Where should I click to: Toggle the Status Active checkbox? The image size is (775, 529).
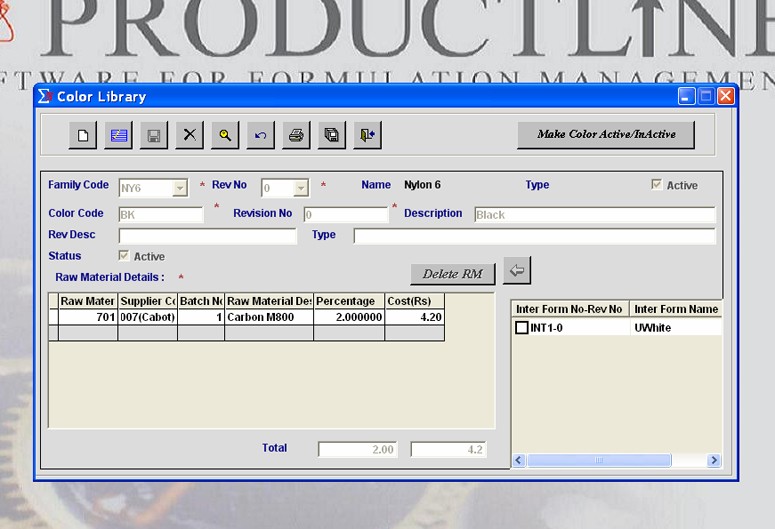124,256
